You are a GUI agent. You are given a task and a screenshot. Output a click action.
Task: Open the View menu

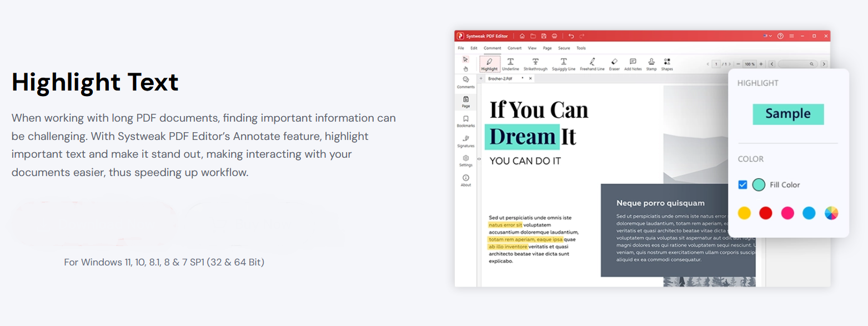click(x=532, y=48)
